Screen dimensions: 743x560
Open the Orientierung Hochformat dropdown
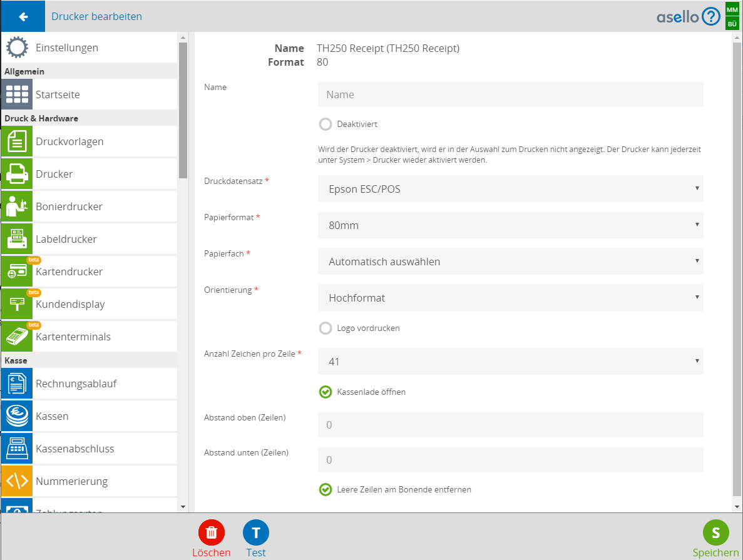point(510,298)
